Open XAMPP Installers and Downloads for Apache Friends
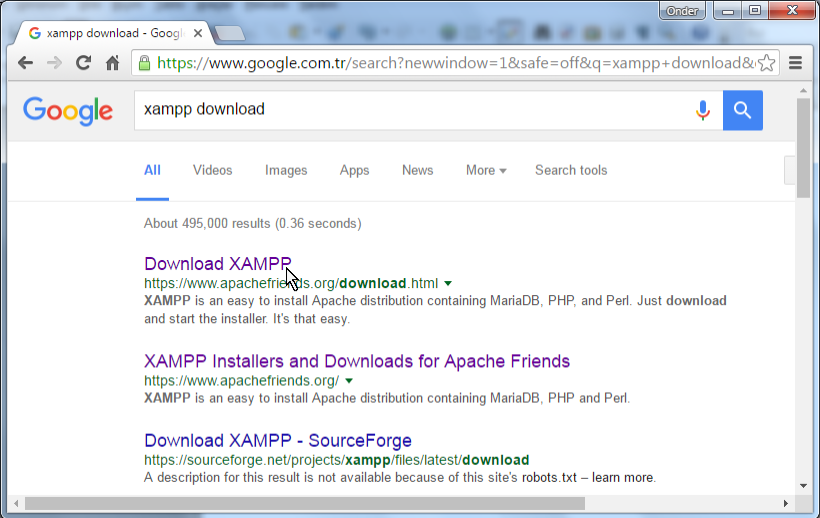 coord(357,361)
